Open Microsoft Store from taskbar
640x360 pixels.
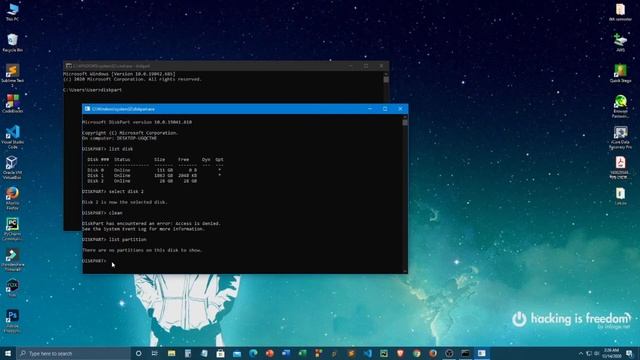220,353
